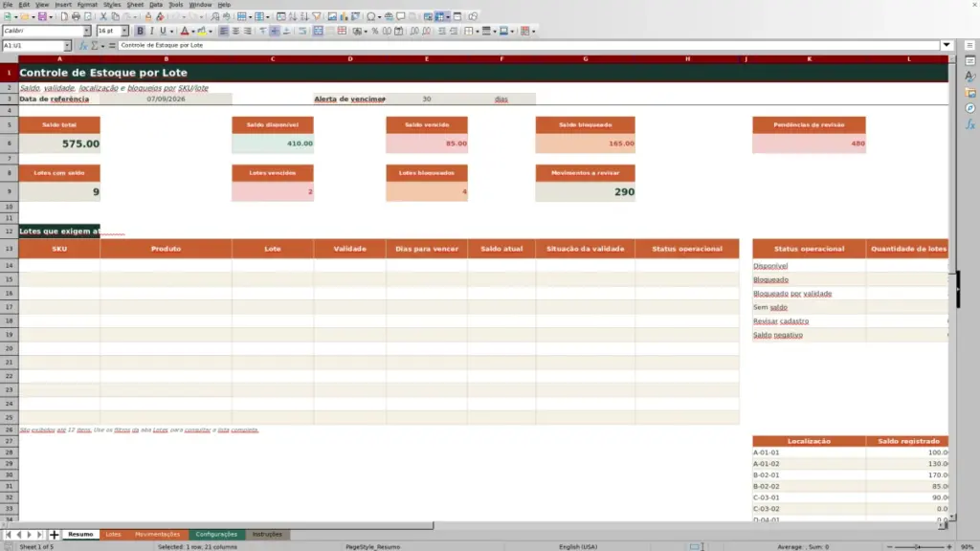
Task: Open the font name dropdown
Action: click(87, 32)
